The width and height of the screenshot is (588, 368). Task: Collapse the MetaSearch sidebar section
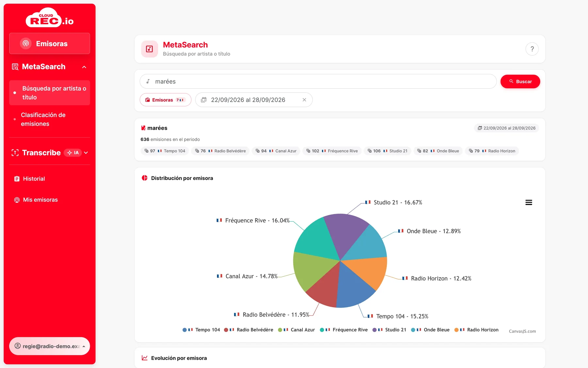click(x=84, y=67)
